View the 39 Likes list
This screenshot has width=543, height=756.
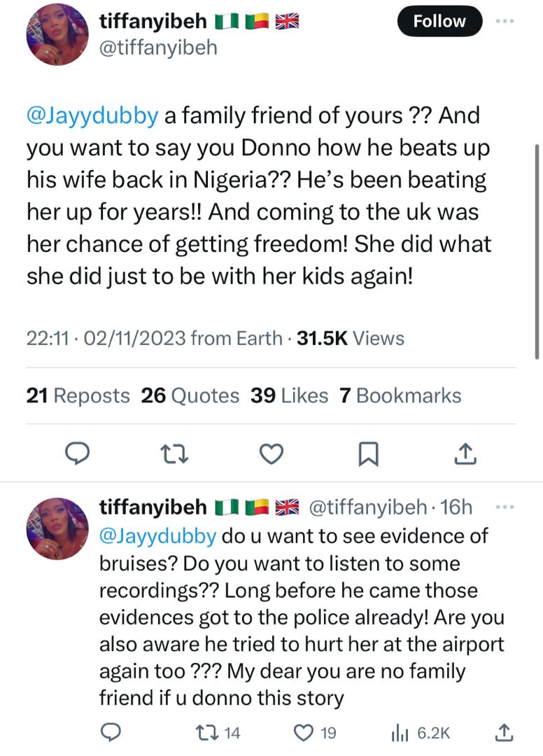pyautogui.click(x=289, y=395)
